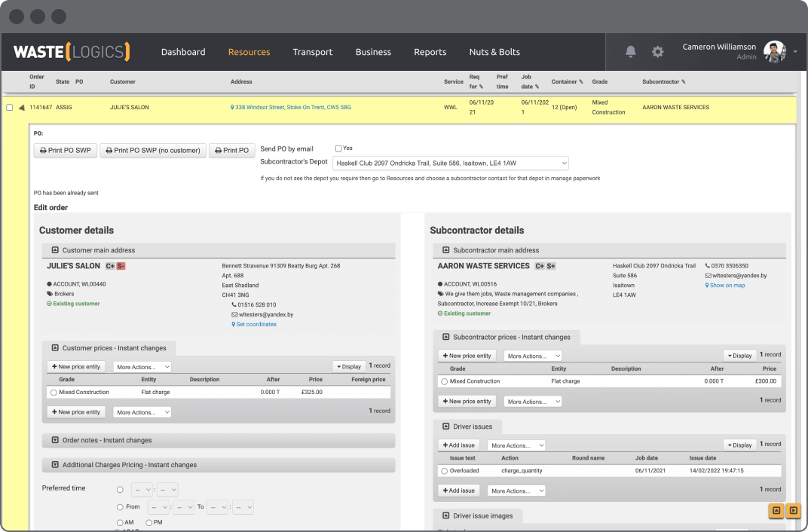
Task: Select the AM preferred time radio
Action: click(120, 523)
